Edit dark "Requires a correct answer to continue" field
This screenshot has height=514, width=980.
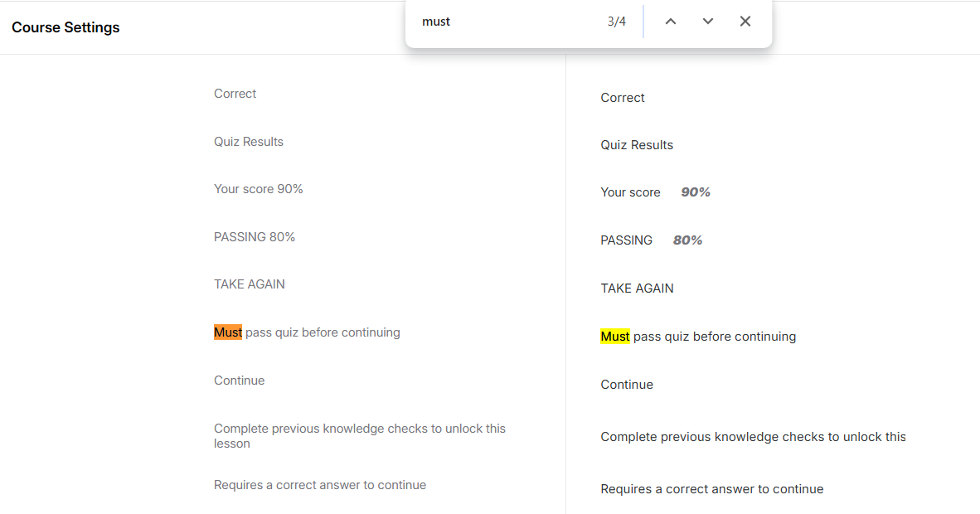point(712,489)
